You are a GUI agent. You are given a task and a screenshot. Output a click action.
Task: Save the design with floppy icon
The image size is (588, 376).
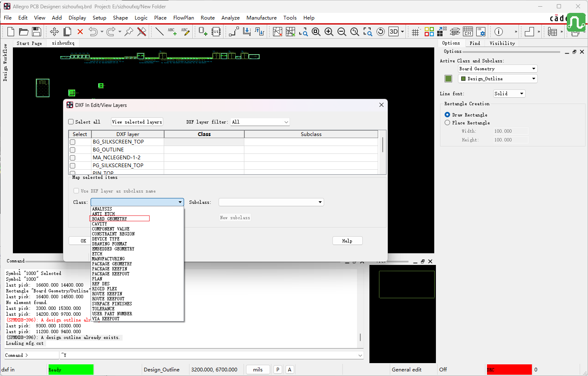coord(37,32)
